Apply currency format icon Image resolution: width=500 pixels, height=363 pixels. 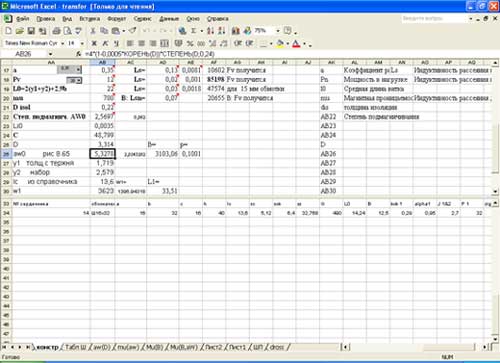[178, 43]
